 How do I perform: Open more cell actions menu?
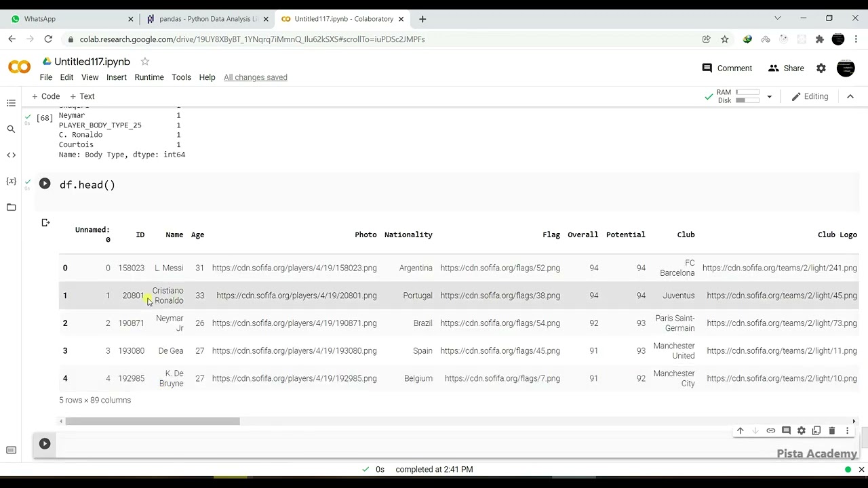(x=847, y=430)
